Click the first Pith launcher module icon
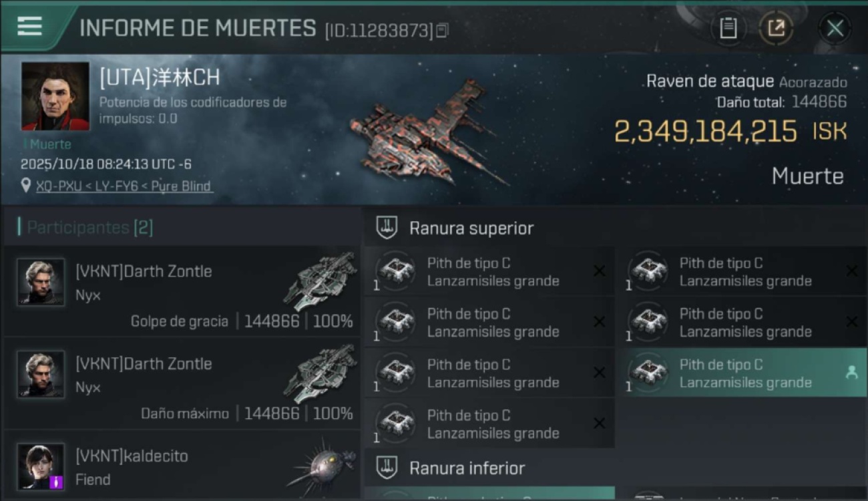This screenshot has width=868, height=501. point(397,271)
